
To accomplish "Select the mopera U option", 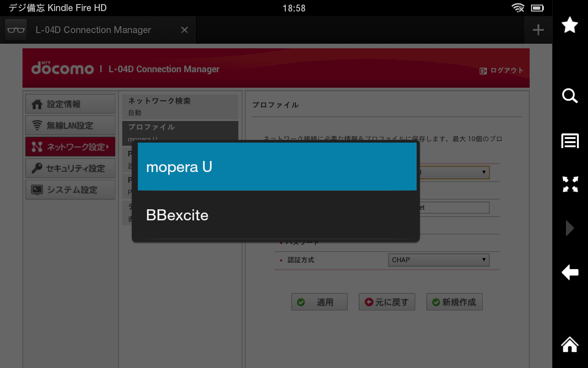I will 277,167.
